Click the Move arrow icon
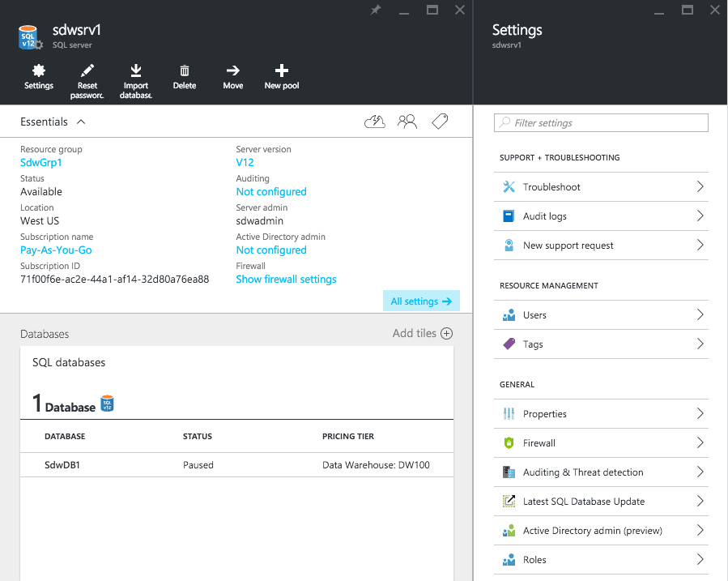728x581 pixels. pyautogui.click(x=232, y=70)
